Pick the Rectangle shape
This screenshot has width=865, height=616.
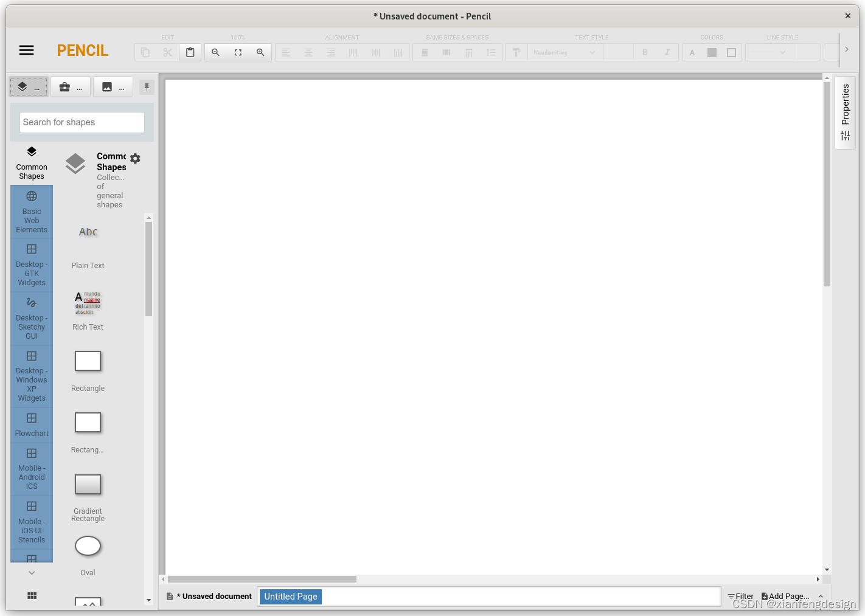[88, 371]
